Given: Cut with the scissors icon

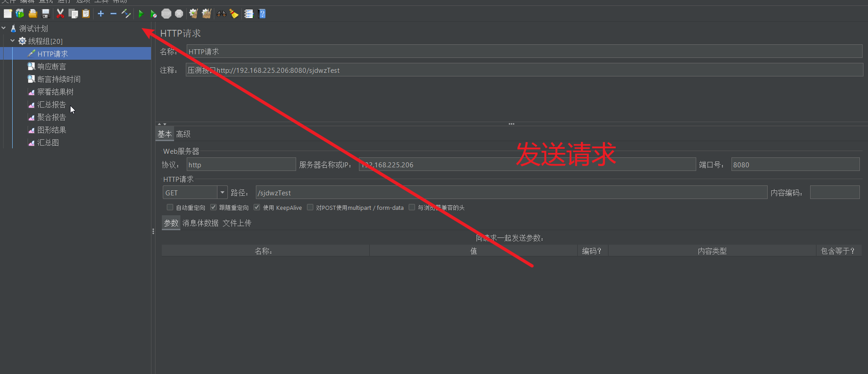Looking at the screenshot, I should [x=60, y=14].
